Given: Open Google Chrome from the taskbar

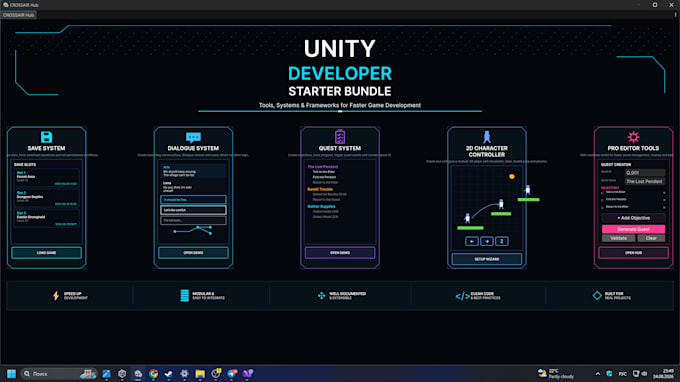Looking at the screenshot, I should click(153, 373).
